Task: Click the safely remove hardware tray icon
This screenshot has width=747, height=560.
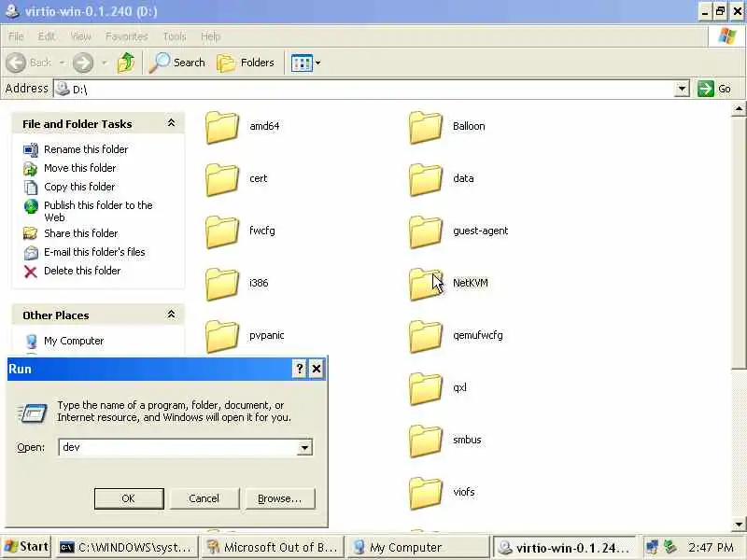Action: (669, 547)
